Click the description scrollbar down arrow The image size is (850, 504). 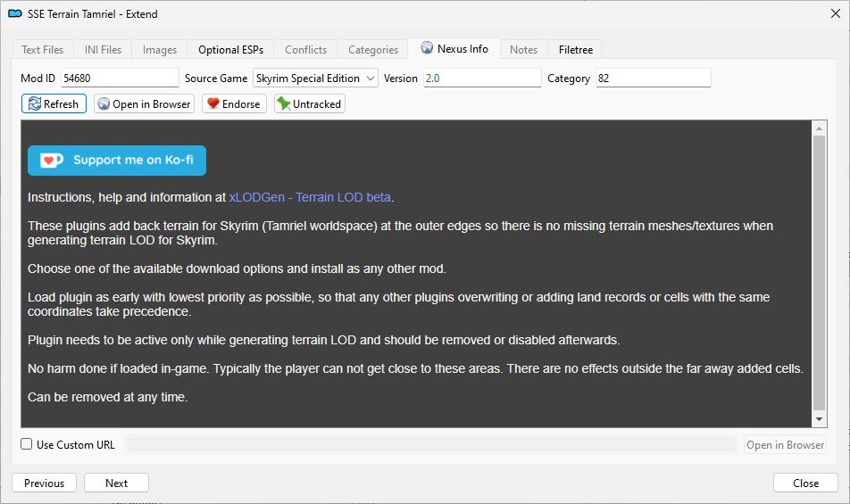819,419
